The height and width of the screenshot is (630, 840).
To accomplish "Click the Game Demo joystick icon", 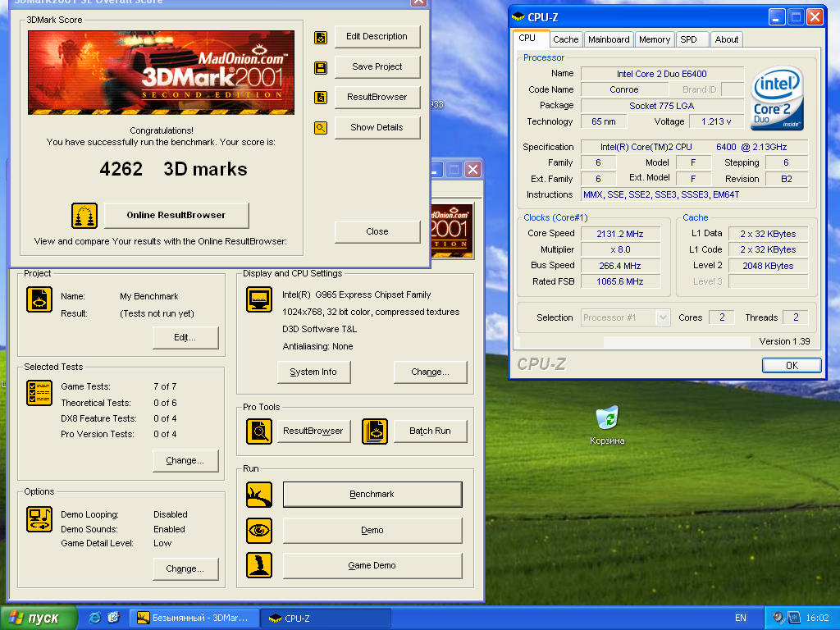I will (x=259, y=566).
